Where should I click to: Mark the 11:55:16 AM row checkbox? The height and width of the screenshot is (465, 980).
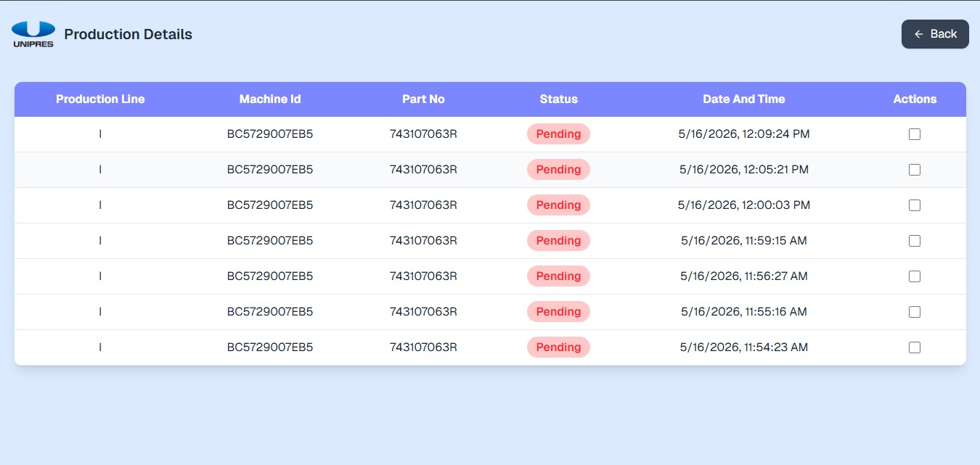[x=915, y=312]
